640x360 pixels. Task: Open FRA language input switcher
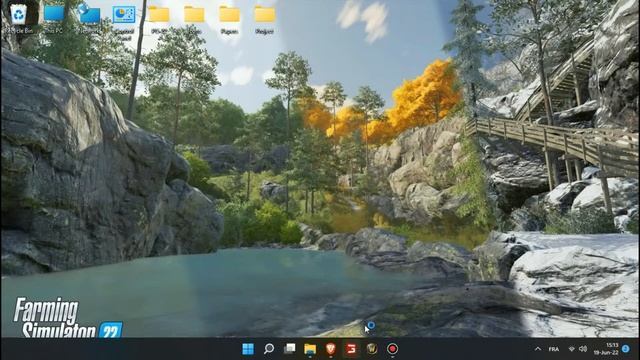553,349
